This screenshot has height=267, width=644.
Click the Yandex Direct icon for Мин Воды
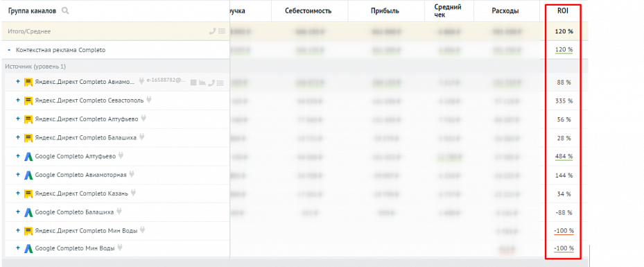pyautogui.click(x=28, y=231)
